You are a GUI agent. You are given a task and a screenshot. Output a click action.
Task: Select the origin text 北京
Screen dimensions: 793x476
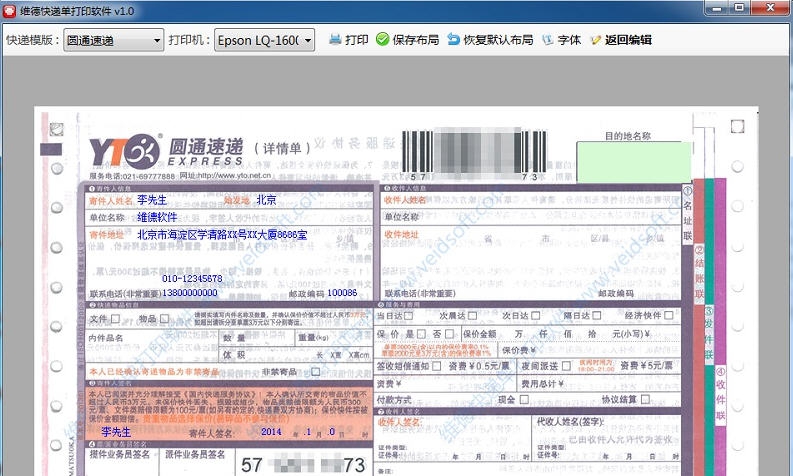tap(266, 200)
